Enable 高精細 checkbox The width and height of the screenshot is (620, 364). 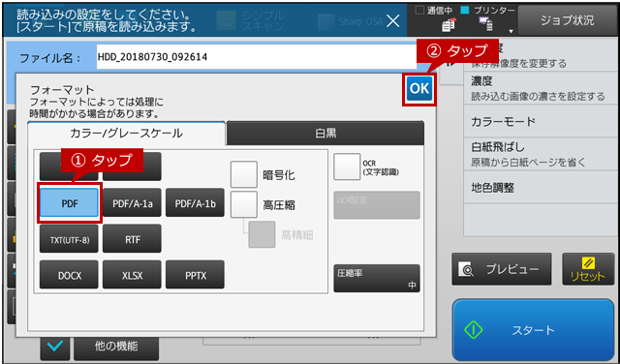click(262, 235)
